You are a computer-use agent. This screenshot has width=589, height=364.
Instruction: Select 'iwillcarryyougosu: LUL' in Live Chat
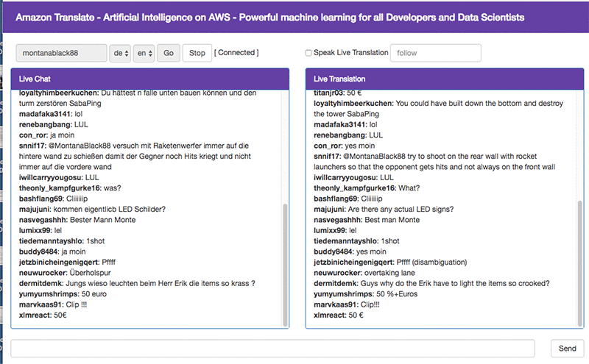point(59,177)
